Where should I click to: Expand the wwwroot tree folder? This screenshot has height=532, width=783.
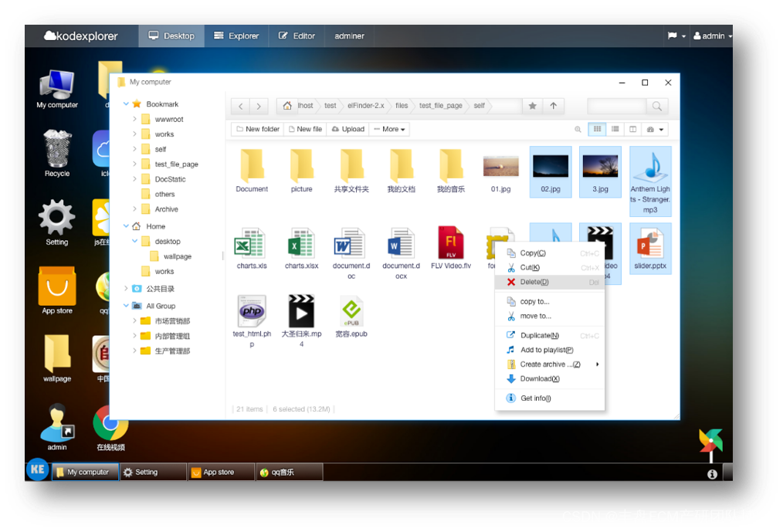pyautogui.click(x=134, y=119)
